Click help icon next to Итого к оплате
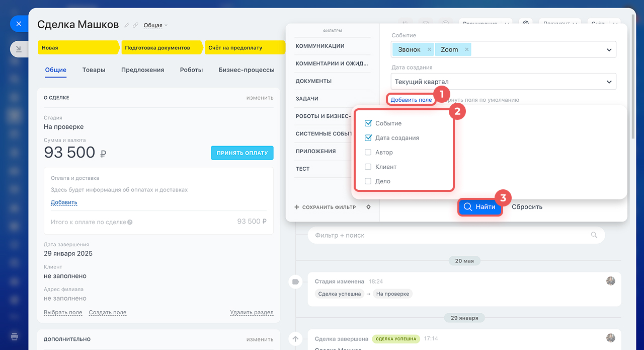Viewport: 644px width, 350px height. (x=130, y=222)
